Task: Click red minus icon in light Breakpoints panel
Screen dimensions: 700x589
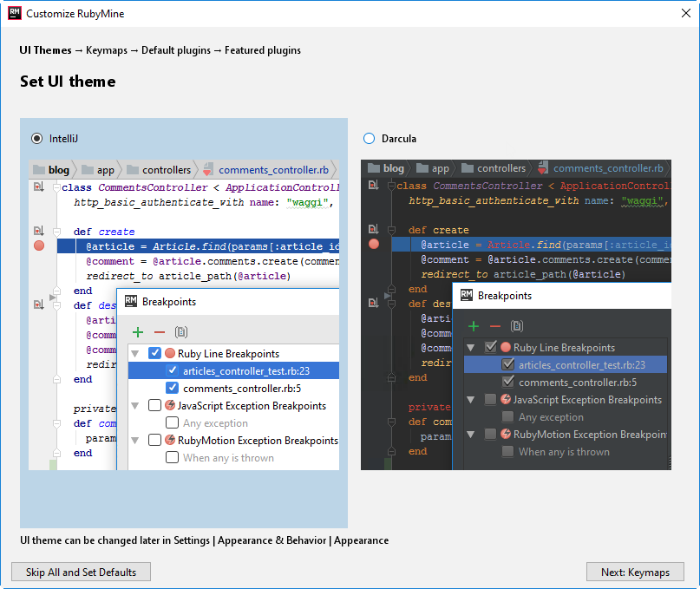Action: pos(159,332)
